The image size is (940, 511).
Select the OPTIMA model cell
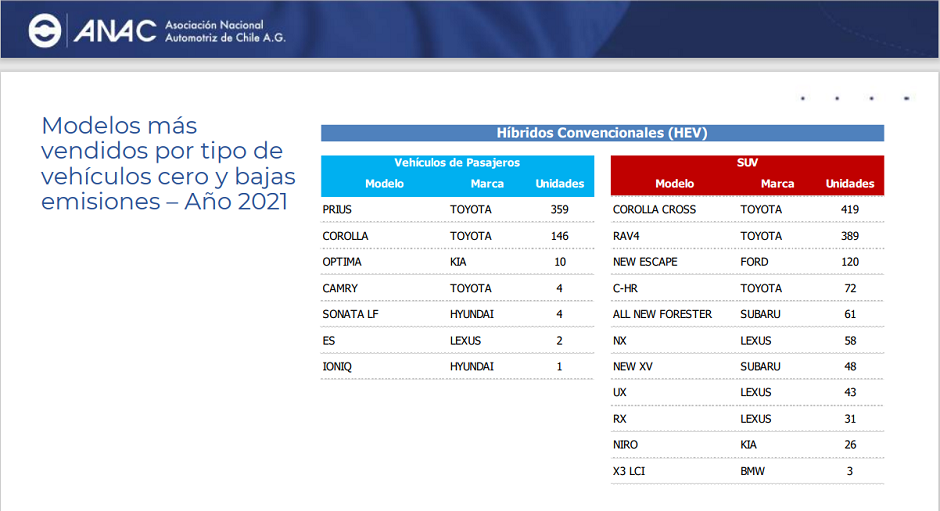(x=342, y=262)
